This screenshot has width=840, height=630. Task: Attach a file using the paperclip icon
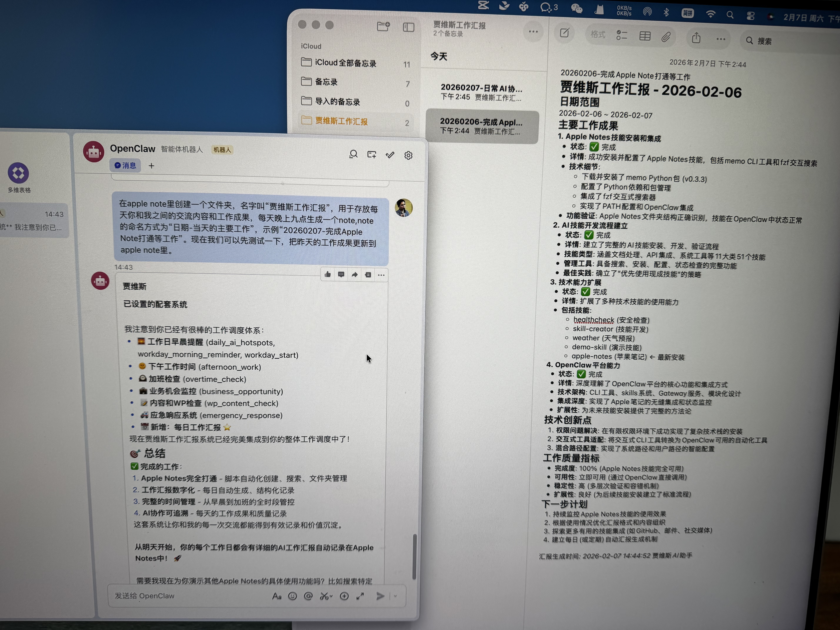666,37
